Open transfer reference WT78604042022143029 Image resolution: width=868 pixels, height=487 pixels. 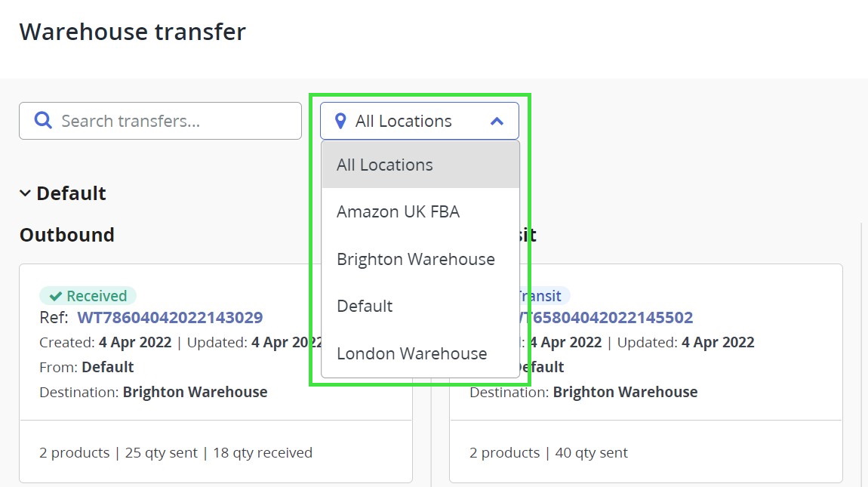(170, 317)
